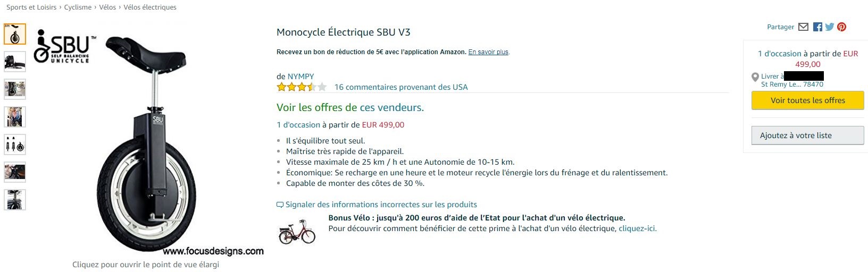This screenshot has height=272, width=868.
Task: Open Sports et Loisirs breadcrumb
Action: point(31,7)
